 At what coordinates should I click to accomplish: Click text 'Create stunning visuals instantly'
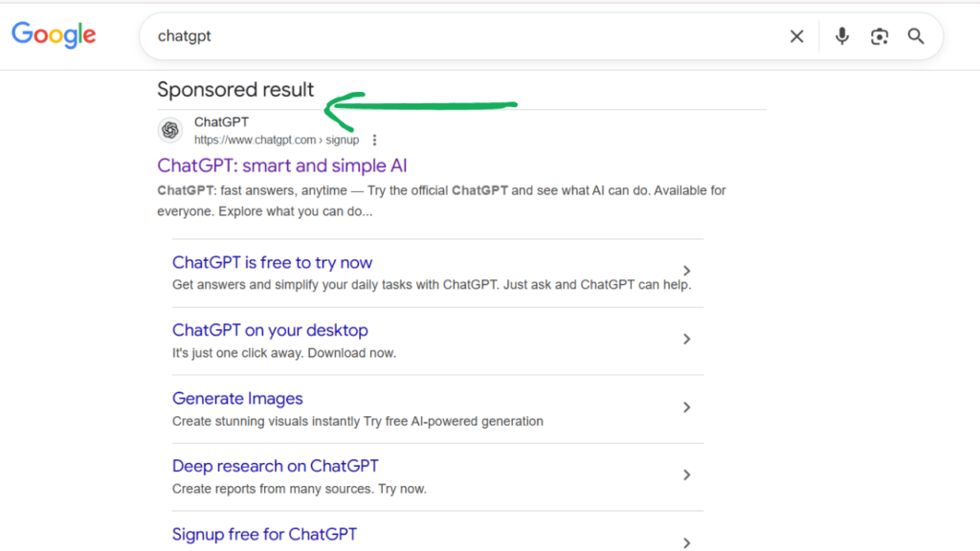(x=266, y=421)
